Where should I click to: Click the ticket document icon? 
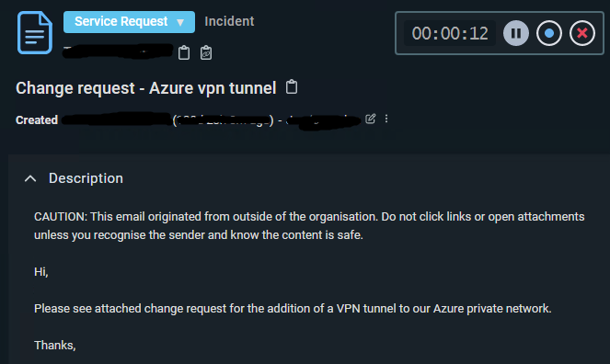pyautogui.click(x=35, y=33)
